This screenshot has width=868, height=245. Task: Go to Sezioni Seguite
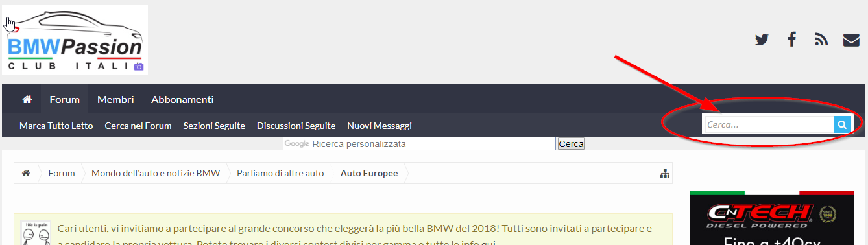coord(214,126)
